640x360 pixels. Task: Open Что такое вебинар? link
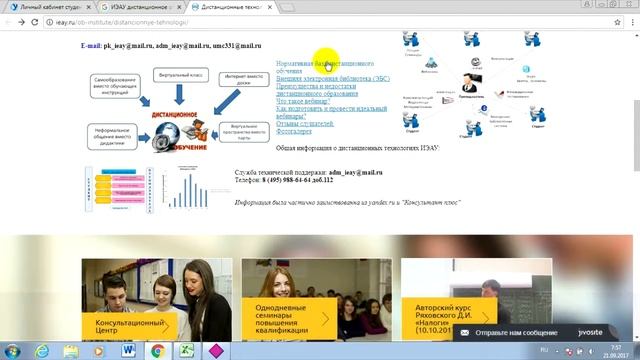click(x=303, y=101)
